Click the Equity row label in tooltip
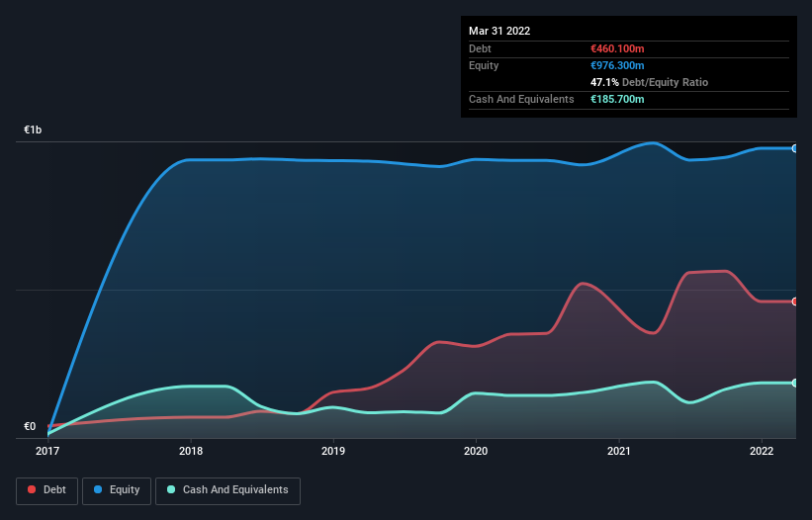Screen dimensions: 812x520 [484, 65]
